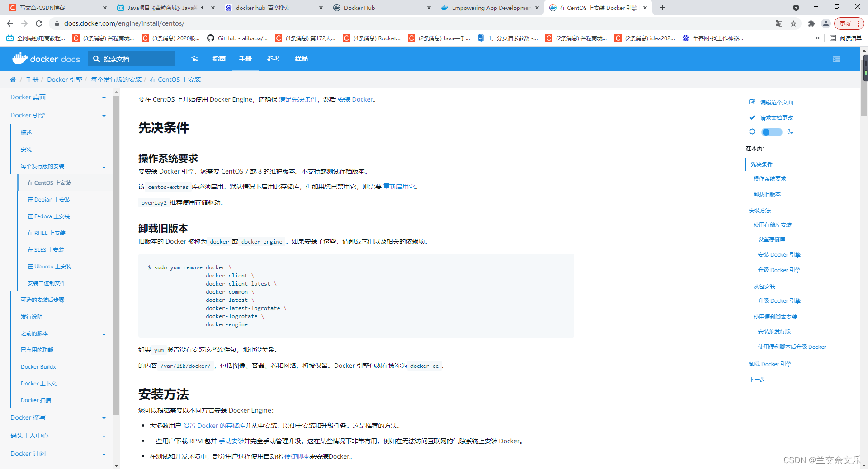
Task: Click the request docs change checkmark icon
Action: pos(752,117)
